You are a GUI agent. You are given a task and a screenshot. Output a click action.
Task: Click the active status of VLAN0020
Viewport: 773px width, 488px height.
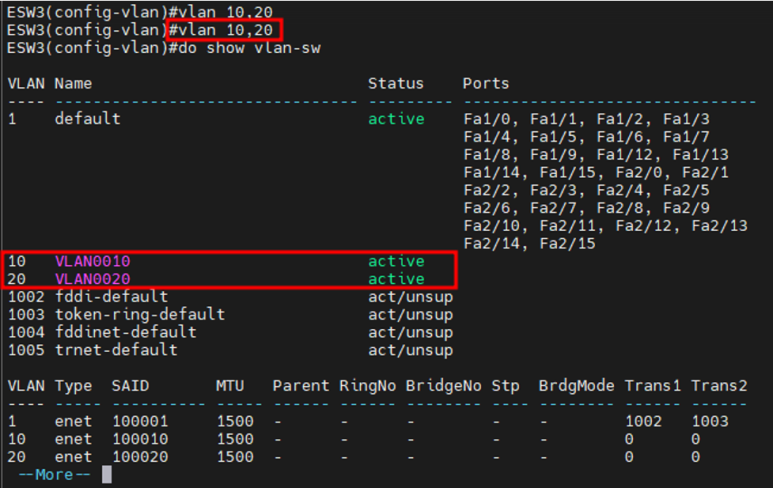(x=396, y=279)
